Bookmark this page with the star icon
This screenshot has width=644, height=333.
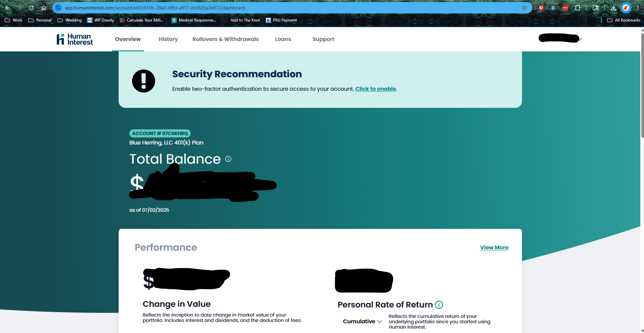pyautogui.click(x=524, y=8)
